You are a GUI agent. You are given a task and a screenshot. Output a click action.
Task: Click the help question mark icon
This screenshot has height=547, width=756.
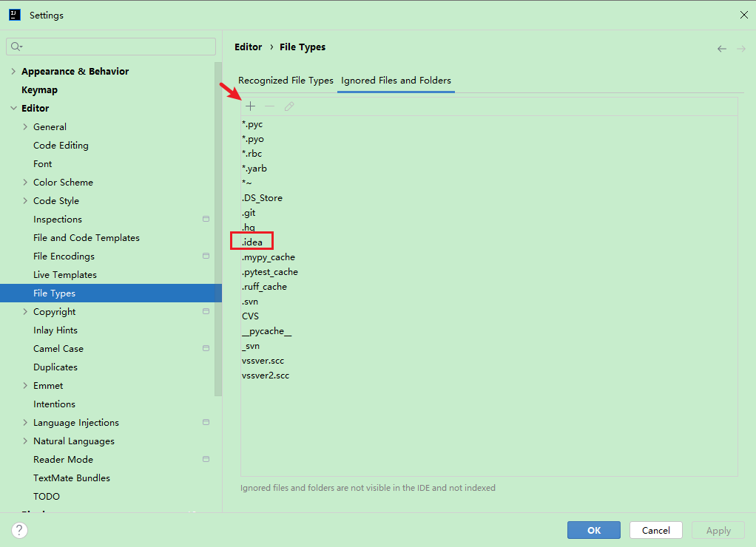[x=20, y=530]
